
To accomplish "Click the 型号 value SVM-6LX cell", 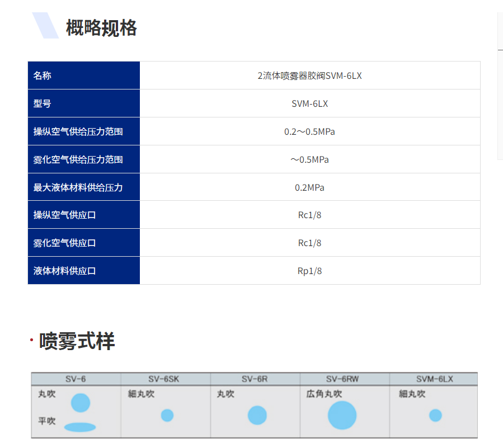I will click(x=309, y=103).
